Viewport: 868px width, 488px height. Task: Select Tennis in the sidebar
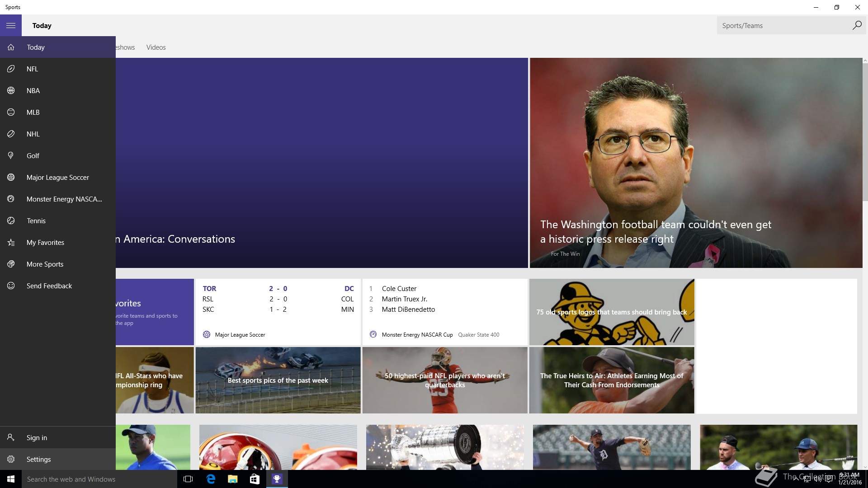click(x=58, y=221)
